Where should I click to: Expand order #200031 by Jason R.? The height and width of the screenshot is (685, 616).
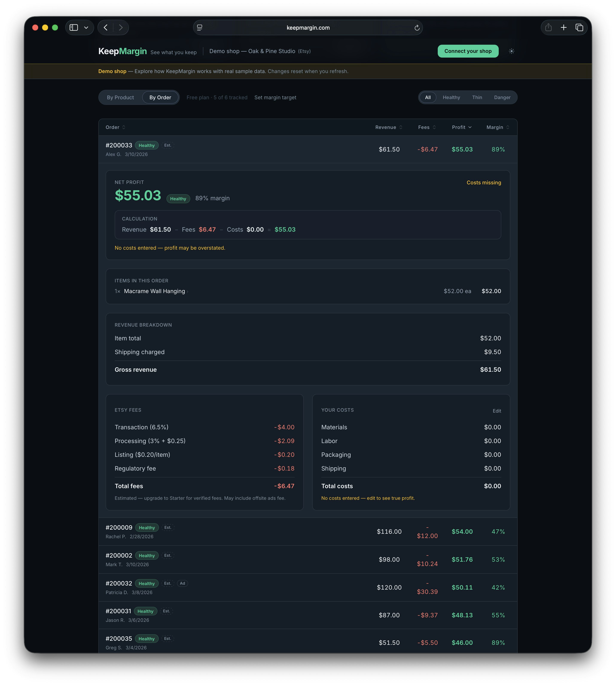[x=308, y=615]
